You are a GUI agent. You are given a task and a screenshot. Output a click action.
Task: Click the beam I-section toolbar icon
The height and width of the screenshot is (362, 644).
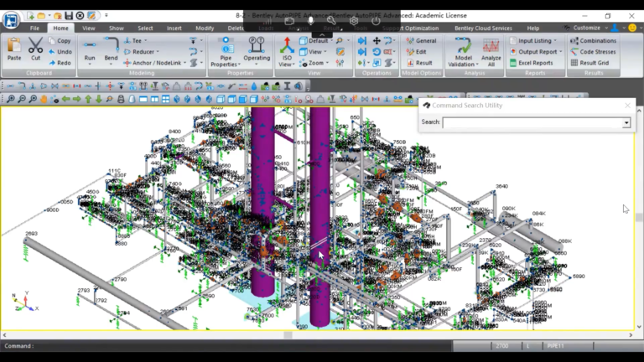[287, 86]
